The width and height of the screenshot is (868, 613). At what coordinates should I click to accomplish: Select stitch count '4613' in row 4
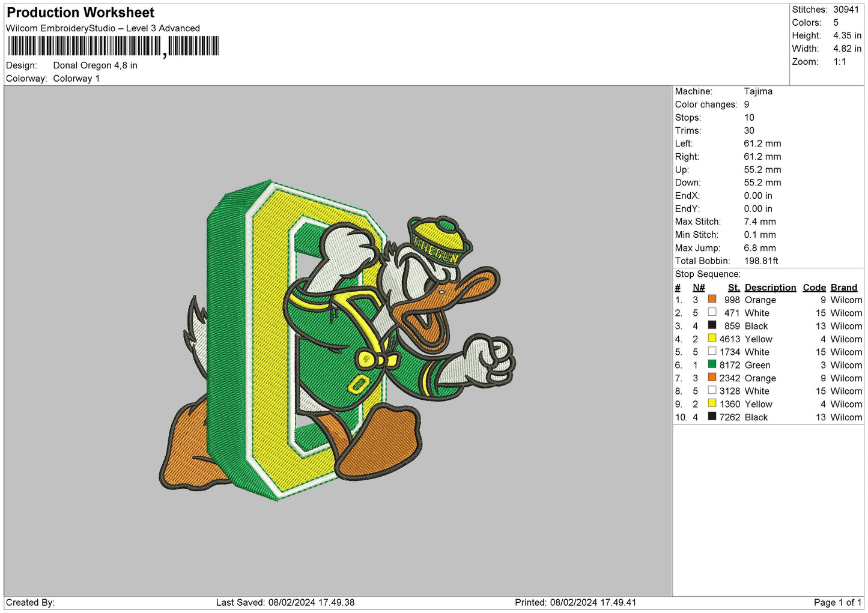(x=730, y=339)
